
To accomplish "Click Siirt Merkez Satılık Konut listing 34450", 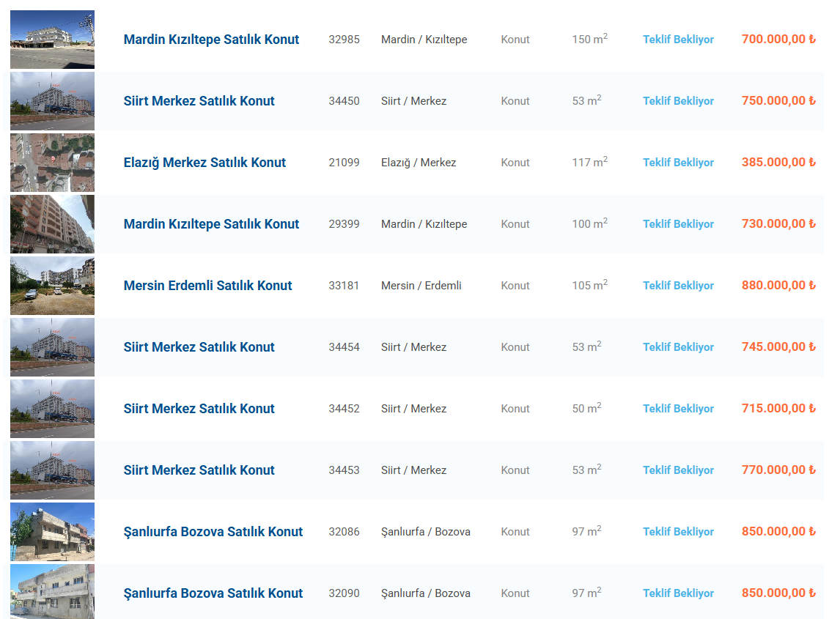I will coord(199,100).
